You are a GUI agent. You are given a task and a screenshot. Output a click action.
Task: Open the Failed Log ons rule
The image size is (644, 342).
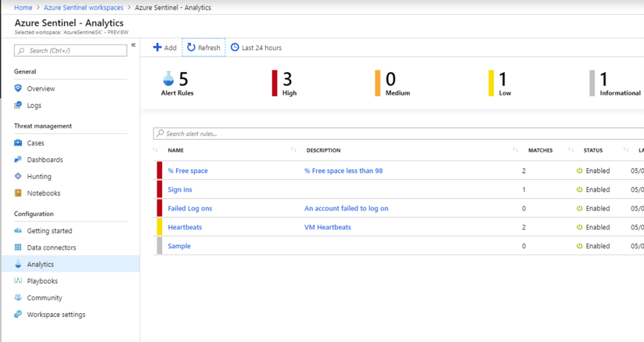click(190, 208)
